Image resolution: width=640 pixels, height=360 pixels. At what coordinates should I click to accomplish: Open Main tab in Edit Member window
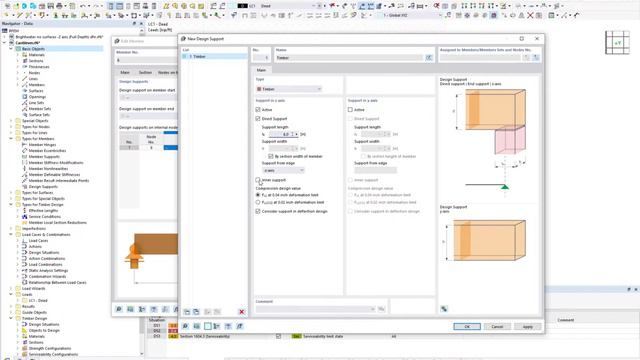(x=125, y=72)
